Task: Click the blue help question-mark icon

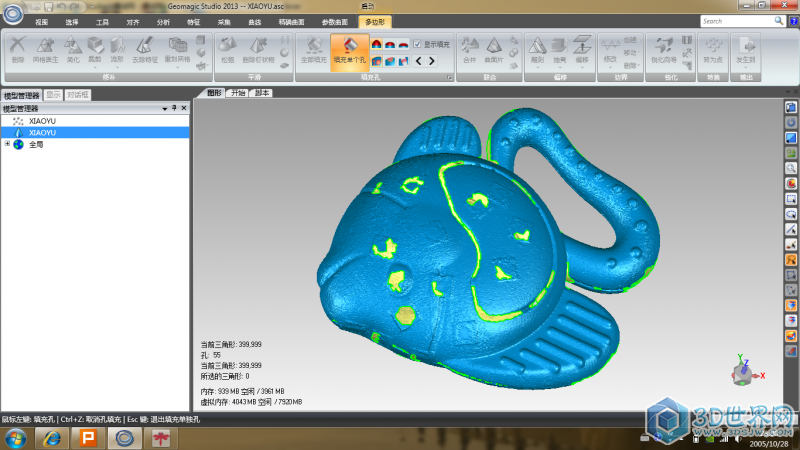Action: tap(794, 21)
